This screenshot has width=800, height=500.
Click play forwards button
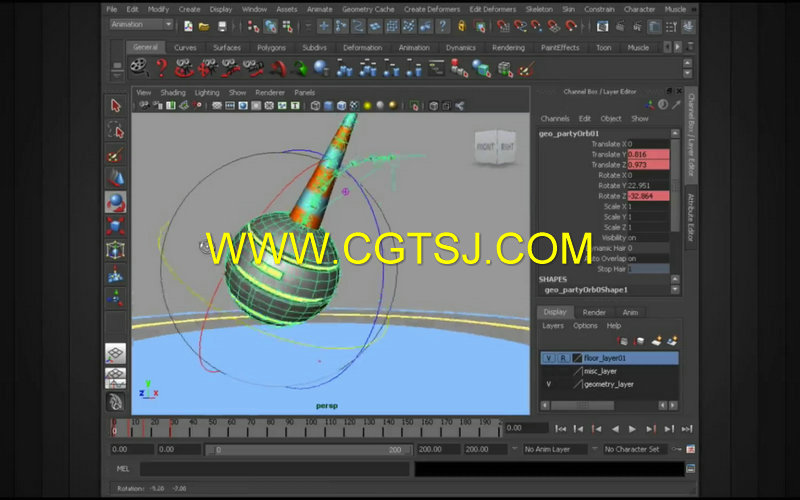click(632, 429)
